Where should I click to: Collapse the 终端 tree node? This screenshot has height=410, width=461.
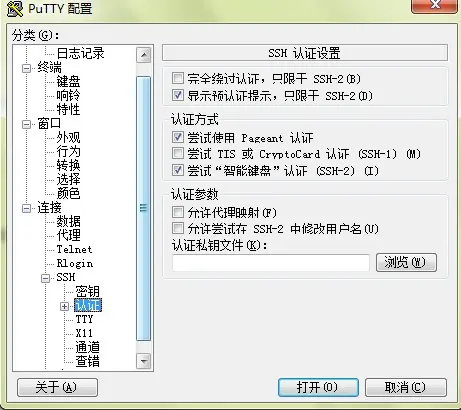pos(26,68)
